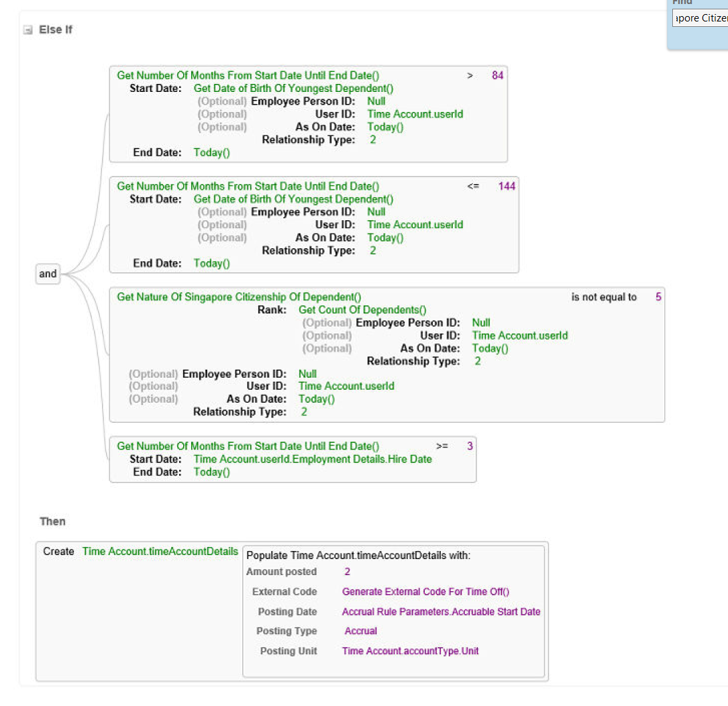Change Posting Type value Accrual
Screen dimensions: 728x706
coord(360,631)
